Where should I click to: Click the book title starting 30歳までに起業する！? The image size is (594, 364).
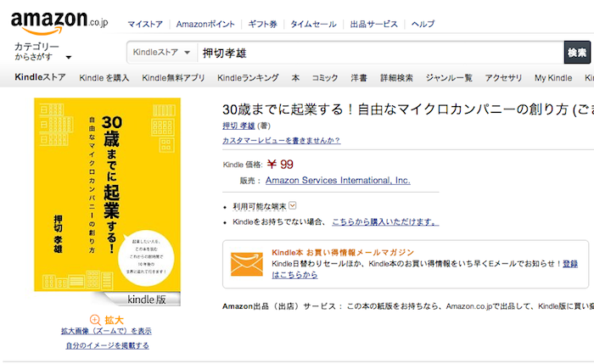408,109
